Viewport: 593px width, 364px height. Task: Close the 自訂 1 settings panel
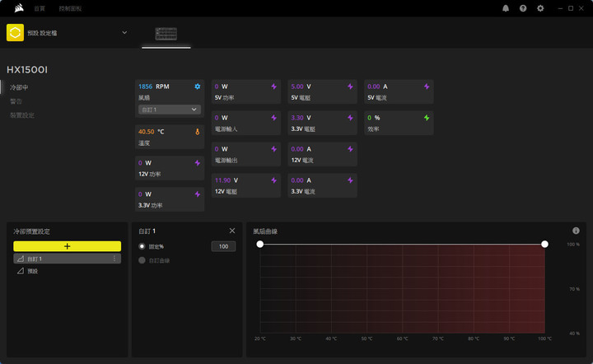pos(232,231)
